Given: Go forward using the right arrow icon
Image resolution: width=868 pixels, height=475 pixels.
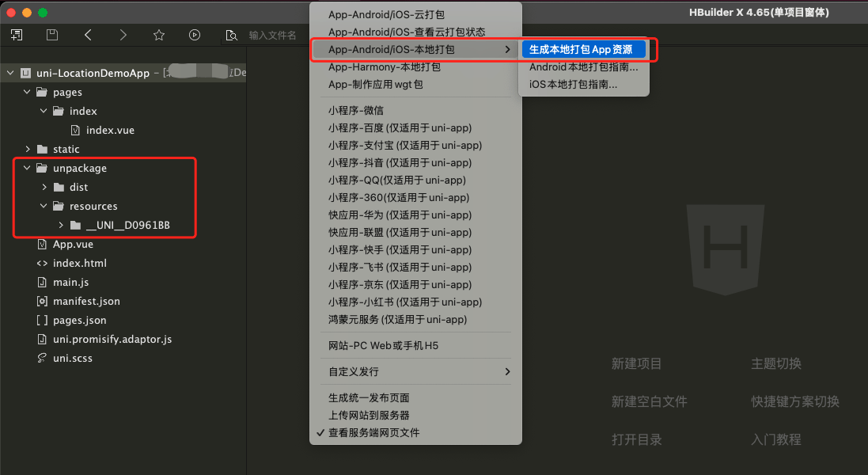Looking at the screenshot, I should pos(123,35).
